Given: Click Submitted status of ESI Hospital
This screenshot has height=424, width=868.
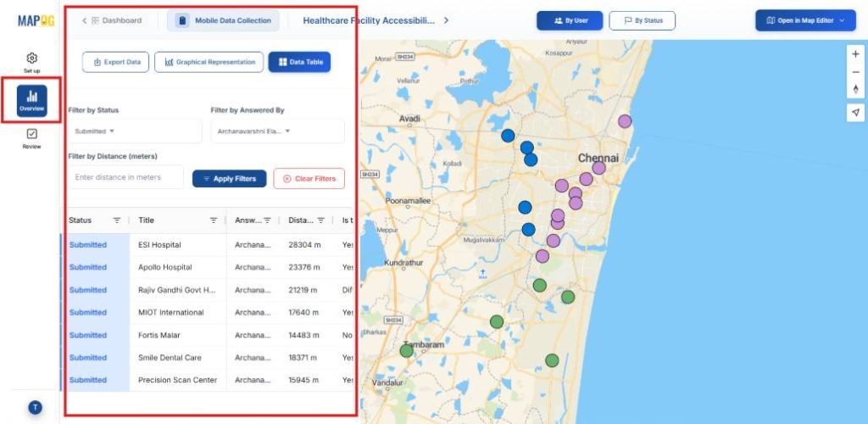Looking at the screenshot, I should [x=88, y=245].
